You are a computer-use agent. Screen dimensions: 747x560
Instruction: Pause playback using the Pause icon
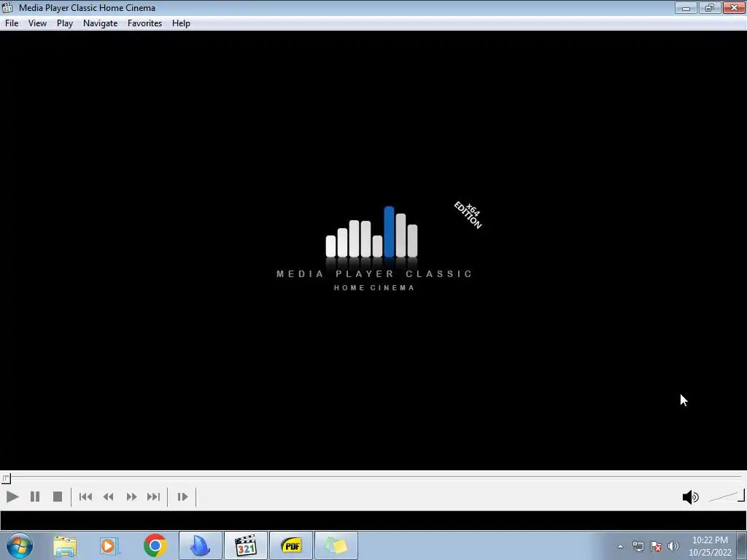[x=35, y=497]
